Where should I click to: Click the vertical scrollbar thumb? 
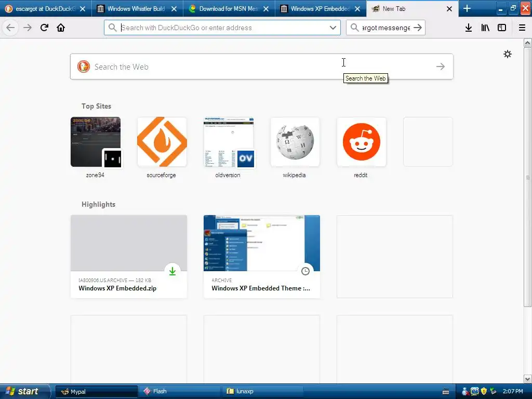coord(528,177)
